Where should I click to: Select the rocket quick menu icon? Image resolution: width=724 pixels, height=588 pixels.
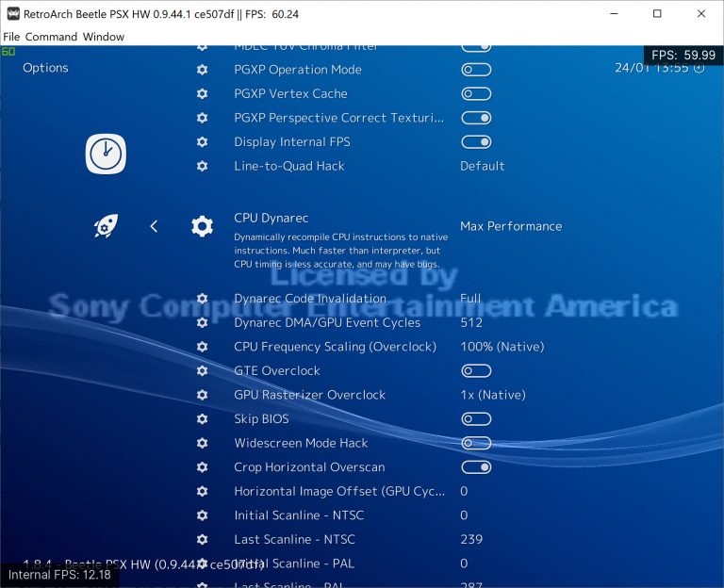click(x=106, y=226)
